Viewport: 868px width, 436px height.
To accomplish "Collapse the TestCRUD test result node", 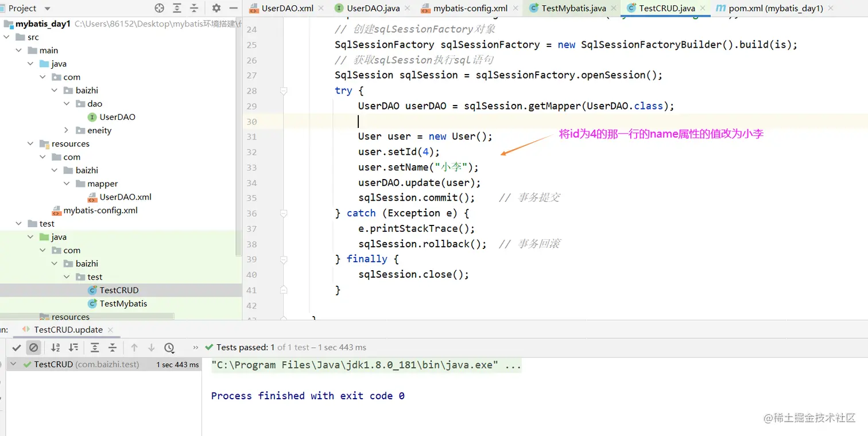I will pyautogui.click(x=13, y=364).
